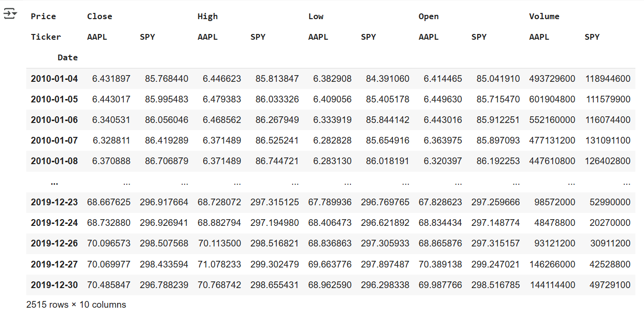Click the Ticker header label
This screenshot has height=312, width=644.
(46, 37)
